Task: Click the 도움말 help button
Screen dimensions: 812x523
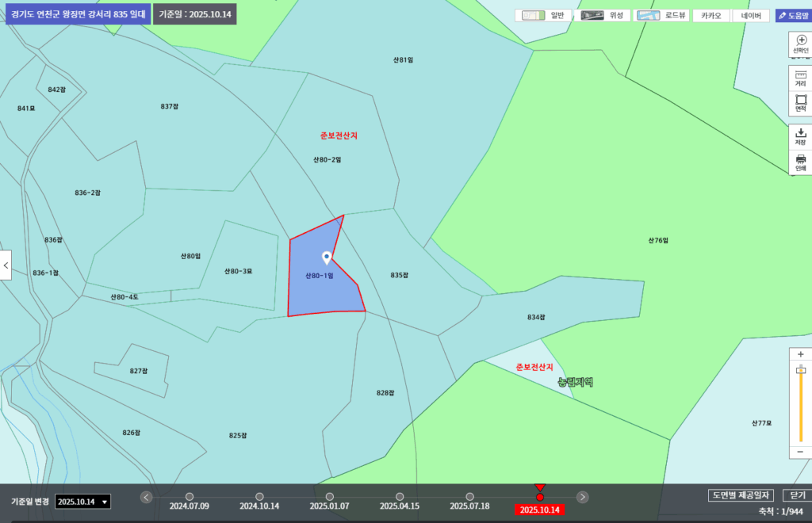Action: (x=792, y=16)
